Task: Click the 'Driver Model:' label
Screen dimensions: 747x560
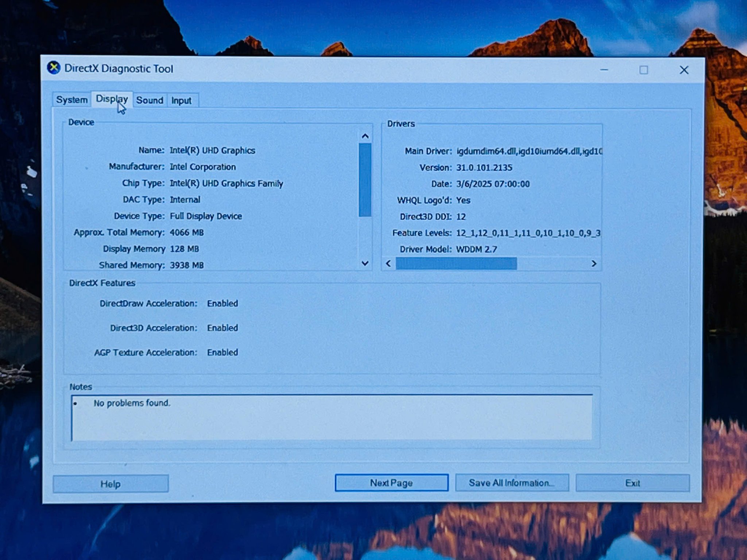Action: coord(426,249)
